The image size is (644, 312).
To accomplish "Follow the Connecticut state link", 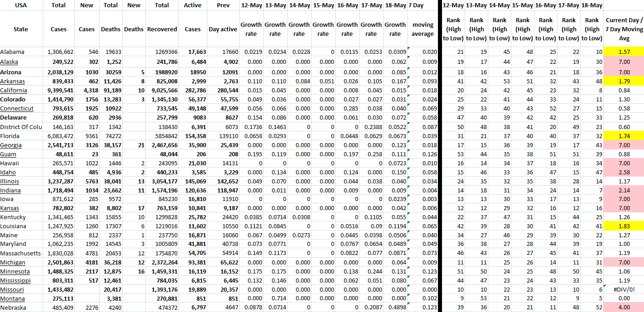I will tap(17, 108).
